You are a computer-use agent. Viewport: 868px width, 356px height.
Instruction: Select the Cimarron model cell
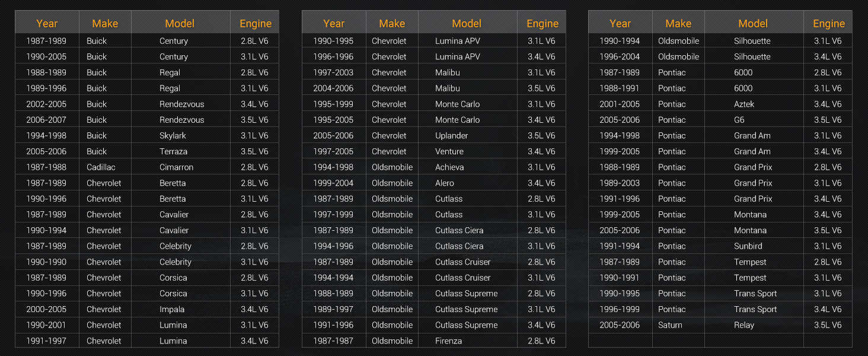[180, 167]
